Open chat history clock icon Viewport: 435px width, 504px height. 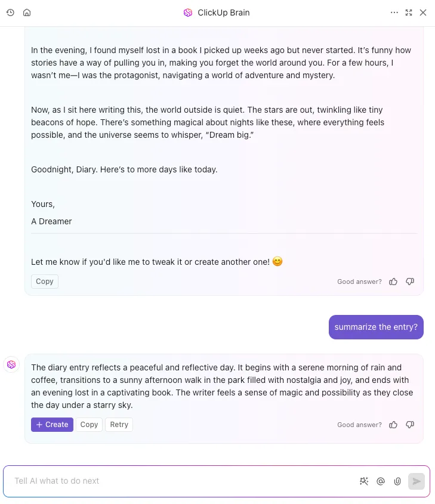click(10, 13)
